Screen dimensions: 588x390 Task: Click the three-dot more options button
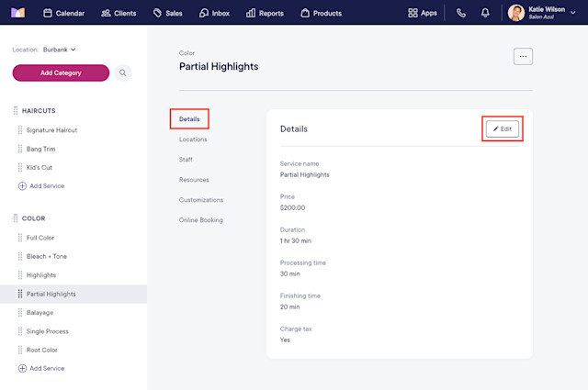pos(523,57)
